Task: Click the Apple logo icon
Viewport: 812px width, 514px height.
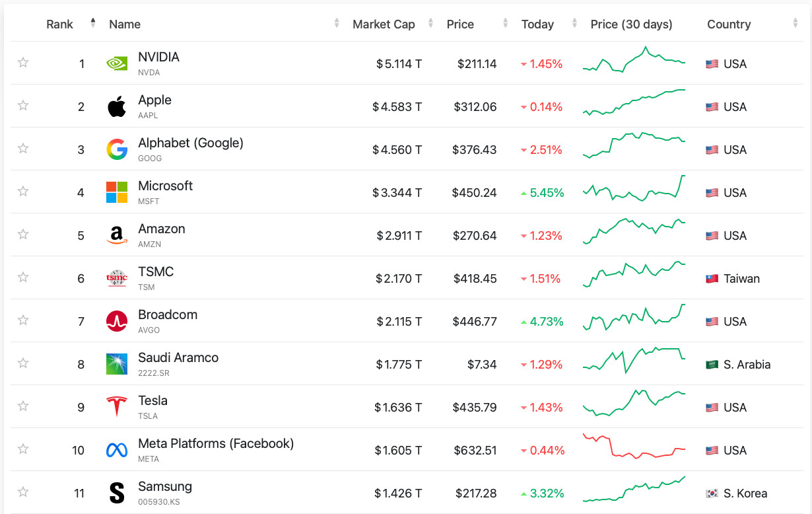Action: point(117,106)
